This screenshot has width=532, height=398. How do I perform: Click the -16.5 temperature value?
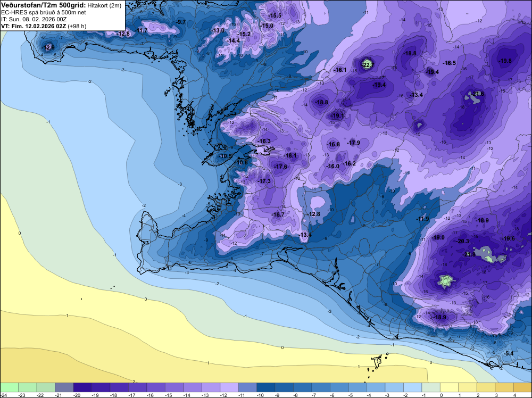pyautogui.click(x=449, y=63)
